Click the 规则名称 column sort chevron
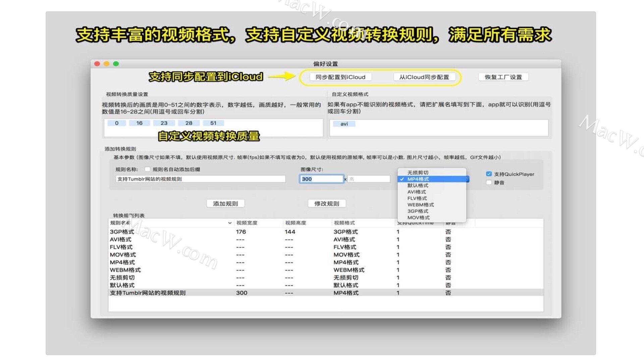The width and height of the screenshot is (644, 362). coord(230,223)
